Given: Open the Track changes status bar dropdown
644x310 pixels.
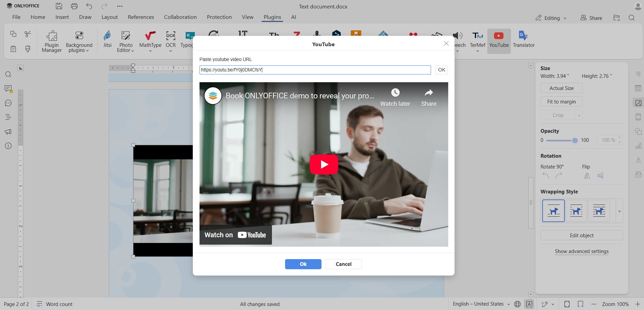Looking at the screenshot, I should 548,304.
